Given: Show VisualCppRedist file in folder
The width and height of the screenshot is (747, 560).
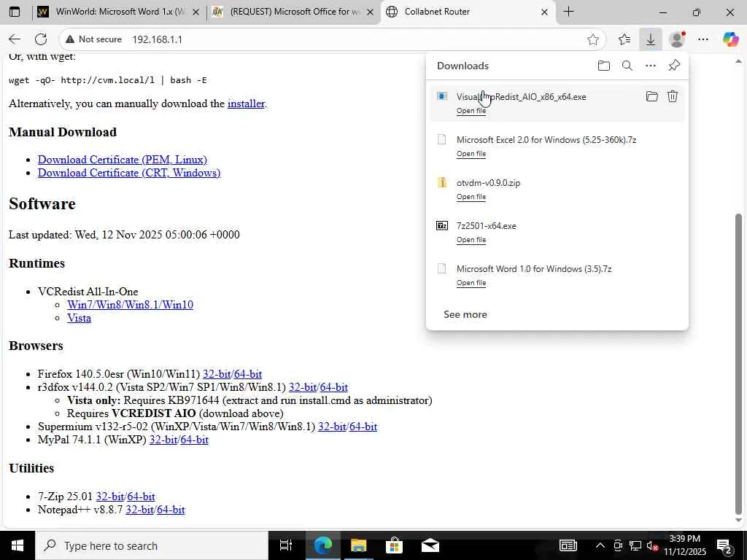Looking at the screenshot, I should click(x=651, y=97).
